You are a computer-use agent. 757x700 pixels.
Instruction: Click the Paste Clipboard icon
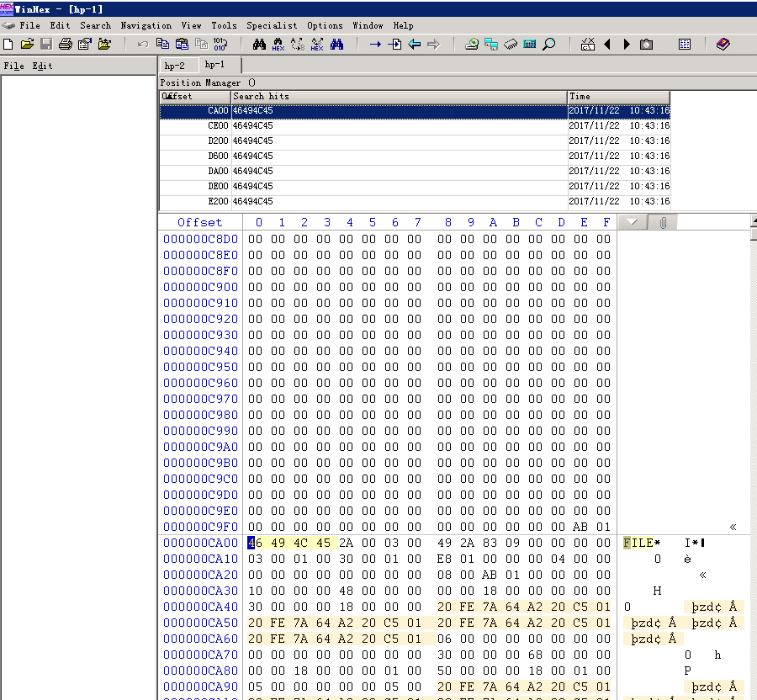click(x=182, y=45)
